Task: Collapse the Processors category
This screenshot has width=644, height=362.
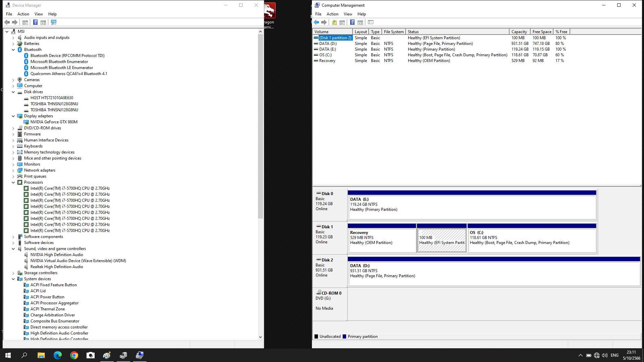Action: [x=13, y=182]
